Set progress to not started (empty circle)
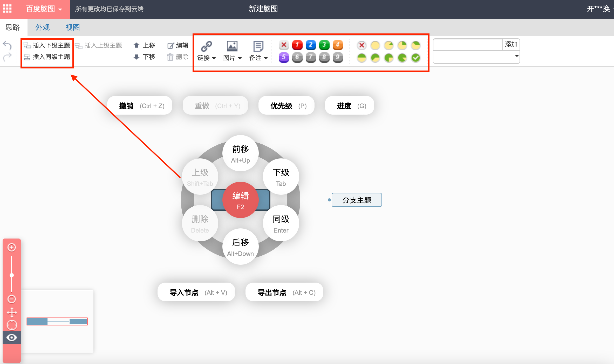The width and height of the screenshot is (614, 364). coord(375,45)
